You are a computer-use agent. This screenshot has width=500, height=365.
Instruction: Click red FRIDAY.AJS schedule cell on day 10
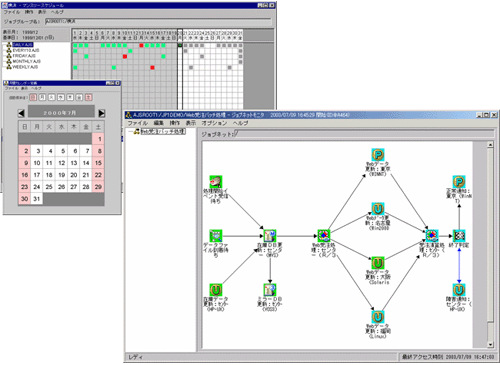pyautogui.click(x=125, y=56)
